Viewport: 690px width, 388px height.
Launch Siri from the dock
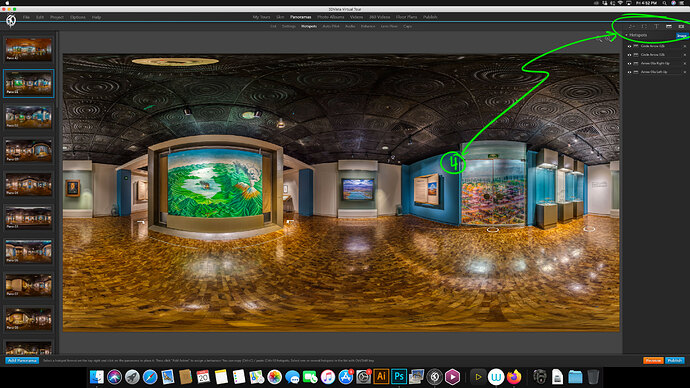[114, 377]
